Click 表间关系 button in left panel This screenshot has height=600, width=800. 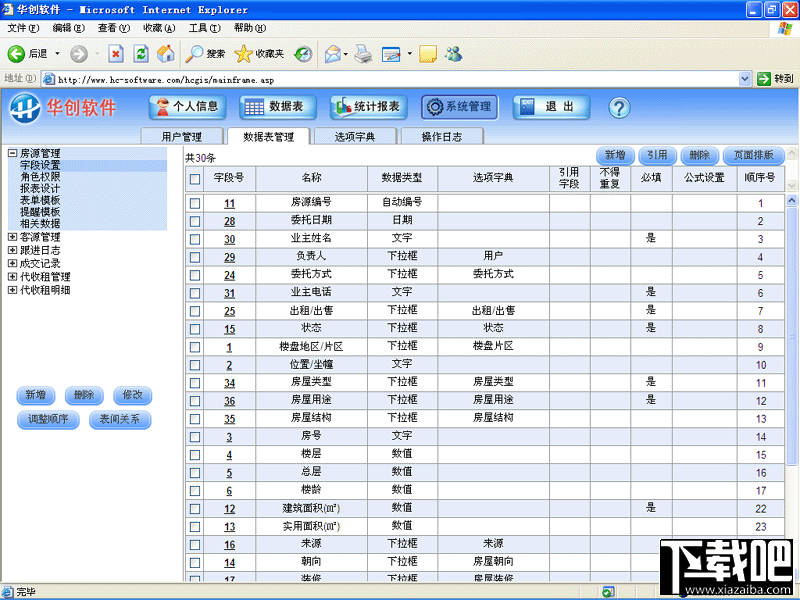point(120,419)
